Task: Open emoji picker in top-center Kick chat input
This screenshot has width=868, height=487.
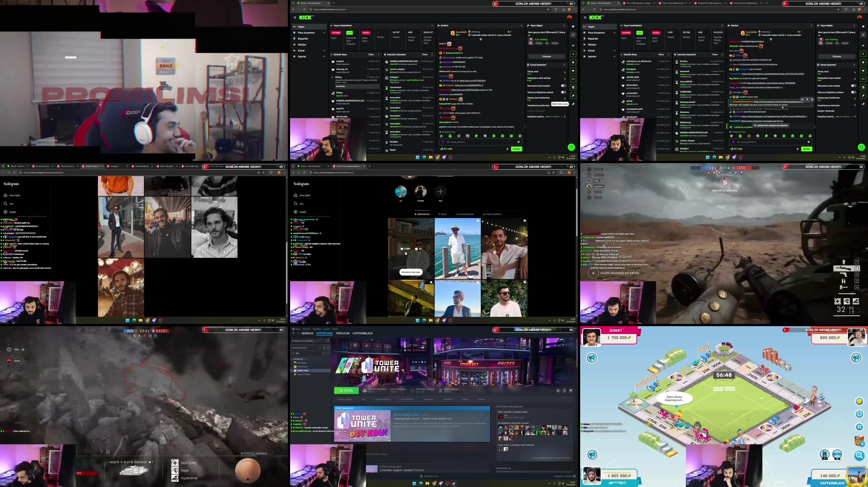Action: (519, 142)
